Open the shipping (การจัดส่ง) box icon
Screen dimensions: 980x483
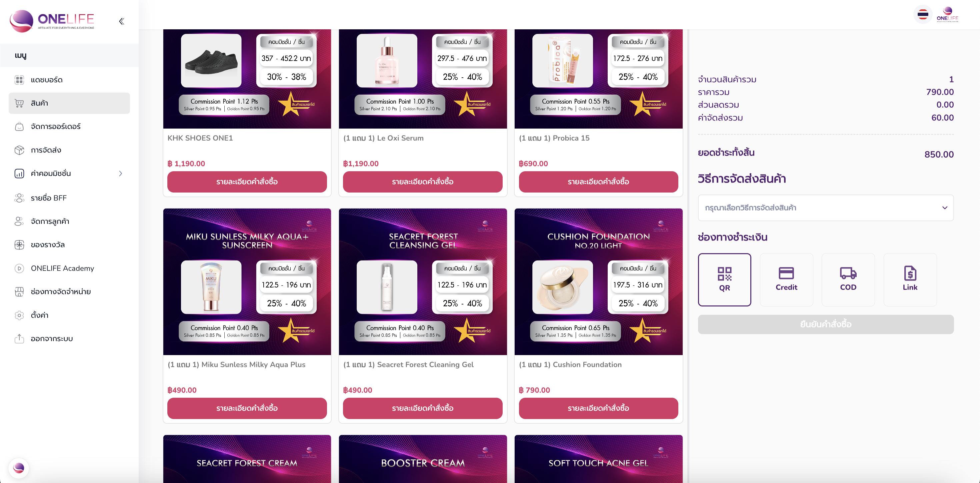point(19,150)
